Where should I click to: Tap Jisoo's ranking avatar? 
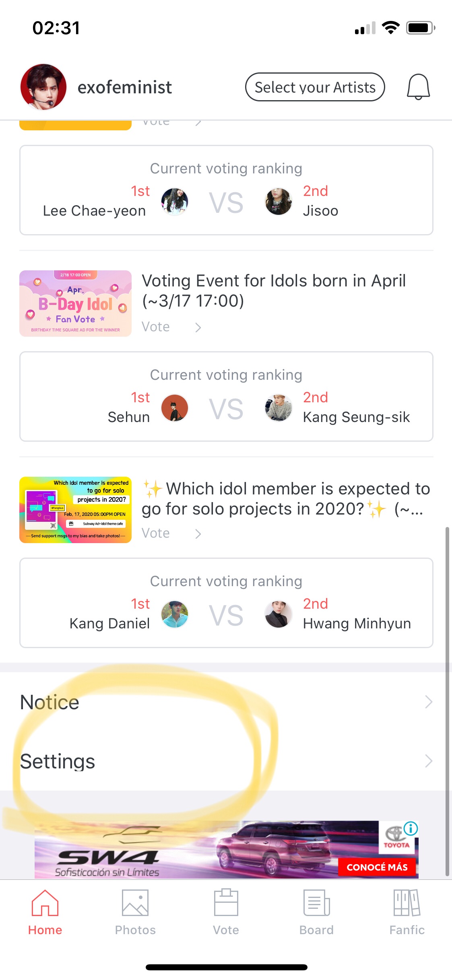(278, 202)
